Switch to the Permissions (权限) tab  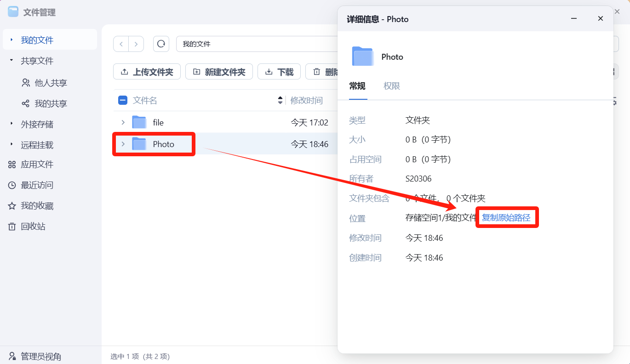coord(392,86)
